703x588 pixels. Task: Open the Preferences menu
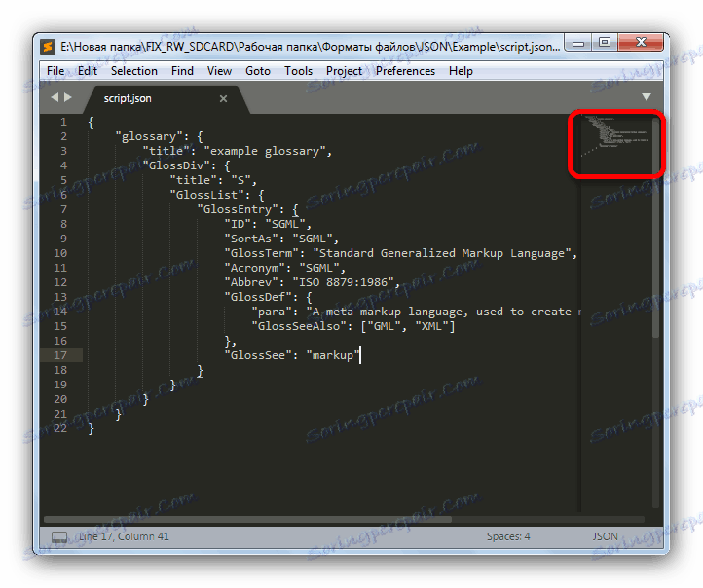(405, 71)
